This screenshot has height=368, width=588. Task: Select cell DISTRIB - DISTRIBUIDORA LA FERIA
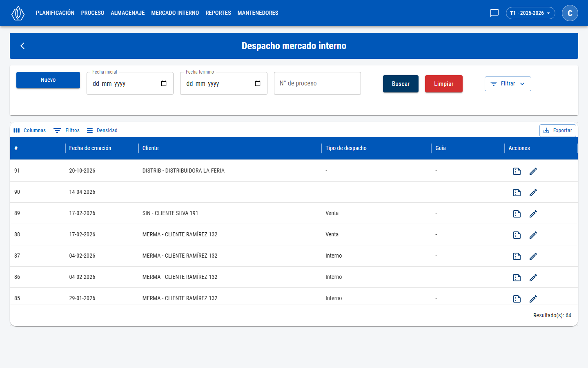point(230,171)
